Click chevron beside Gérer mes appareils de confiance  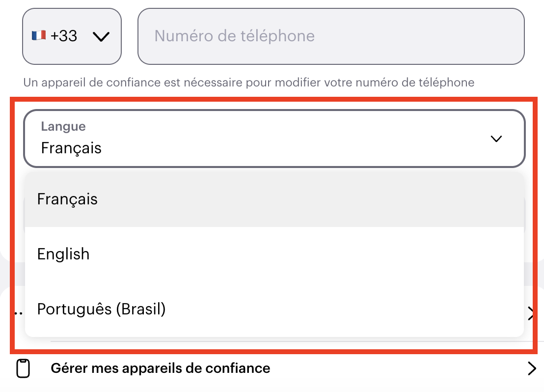(531, 368)
